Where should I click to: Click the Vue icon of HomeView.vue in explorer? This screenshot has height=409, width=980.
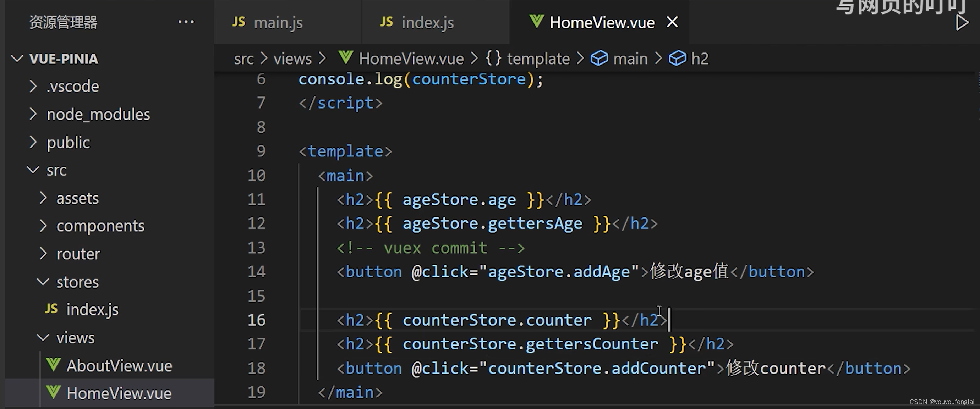coord(53,392)
